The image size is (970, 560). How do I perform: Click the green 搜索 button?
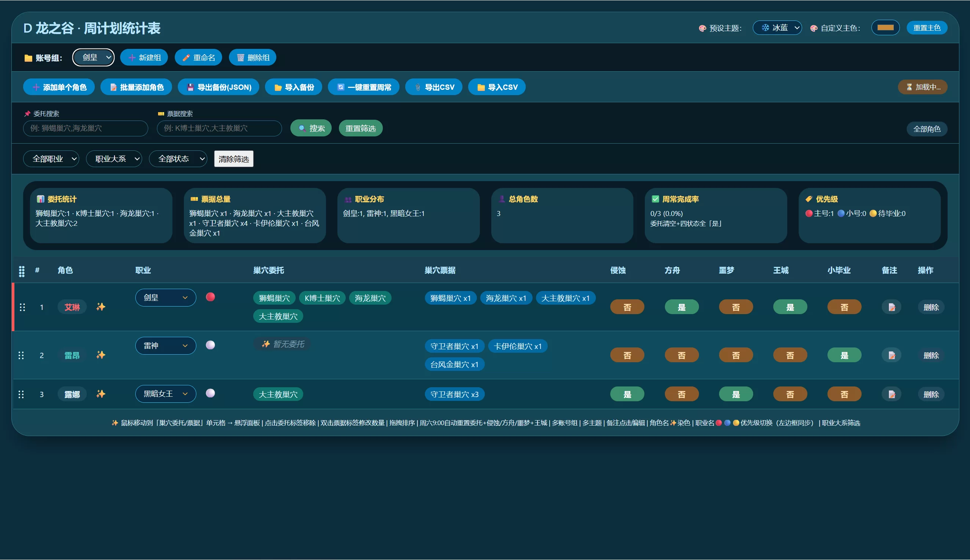click(311, 128)
